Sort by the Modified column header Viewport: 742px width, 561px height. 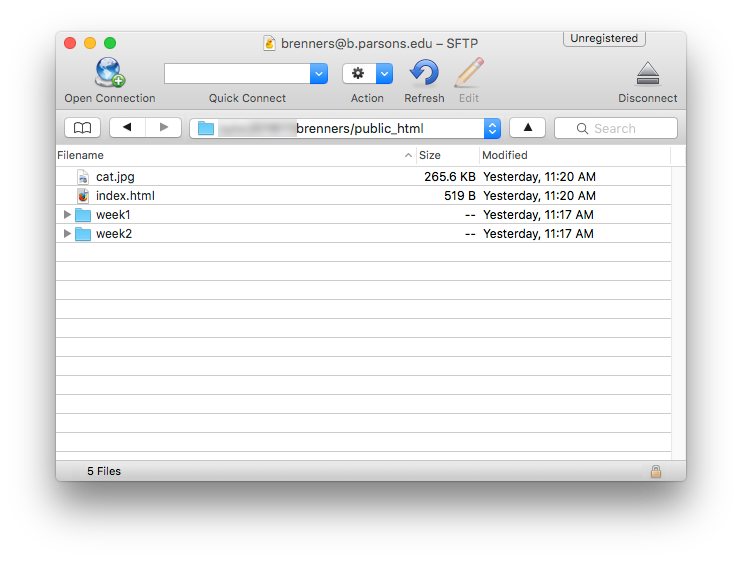[x=575, y=155]
